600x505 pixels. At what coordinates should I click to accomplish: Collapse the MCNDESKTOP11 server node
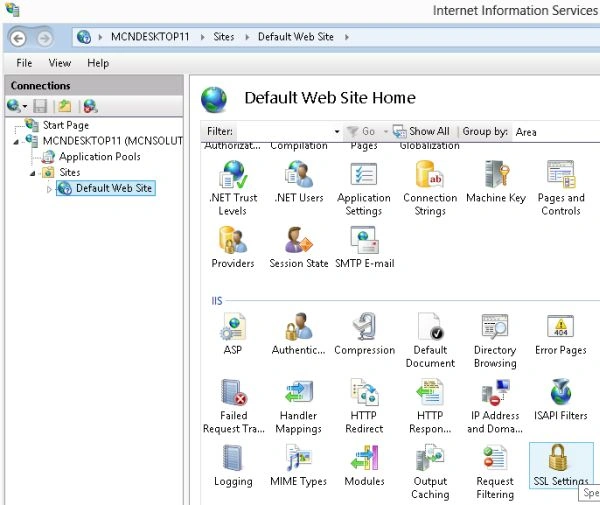[16, 142]
